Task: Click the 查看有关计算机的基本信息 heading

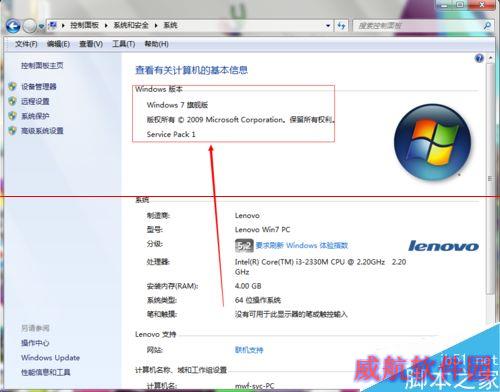Action: pos(191,70)
